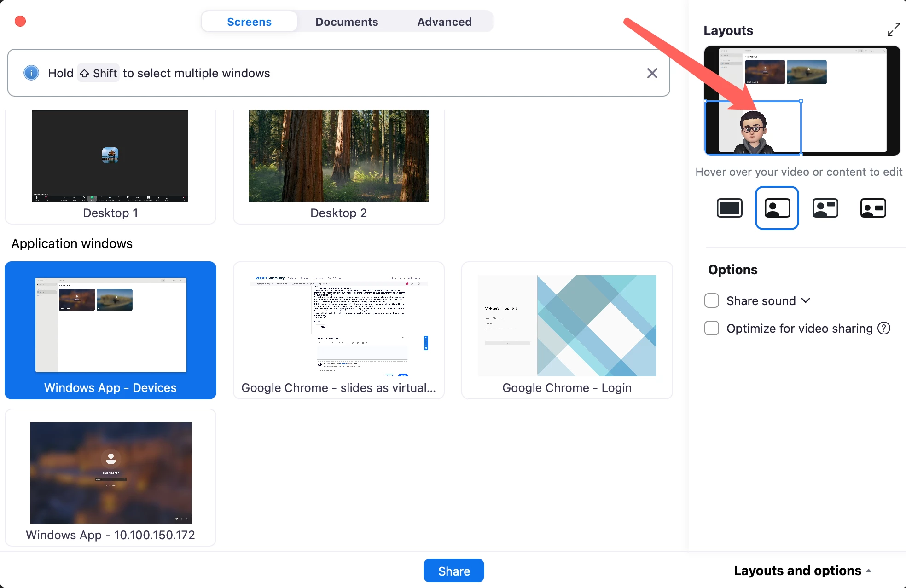This screenshot has height=588, width=906.
Task: Click the help icon for video sharing
Action: click(x=884, y=328)
